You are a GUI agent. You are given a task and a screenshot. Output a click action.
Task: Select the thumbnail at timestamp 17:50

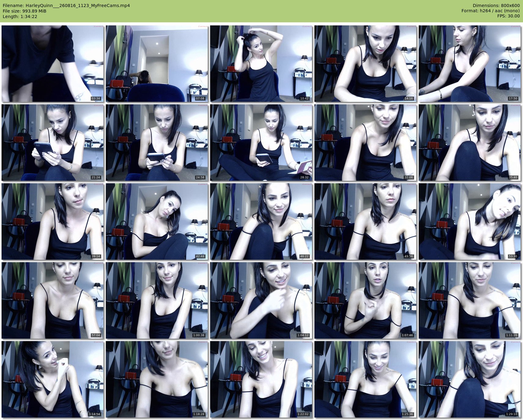[x=470, y=64]
